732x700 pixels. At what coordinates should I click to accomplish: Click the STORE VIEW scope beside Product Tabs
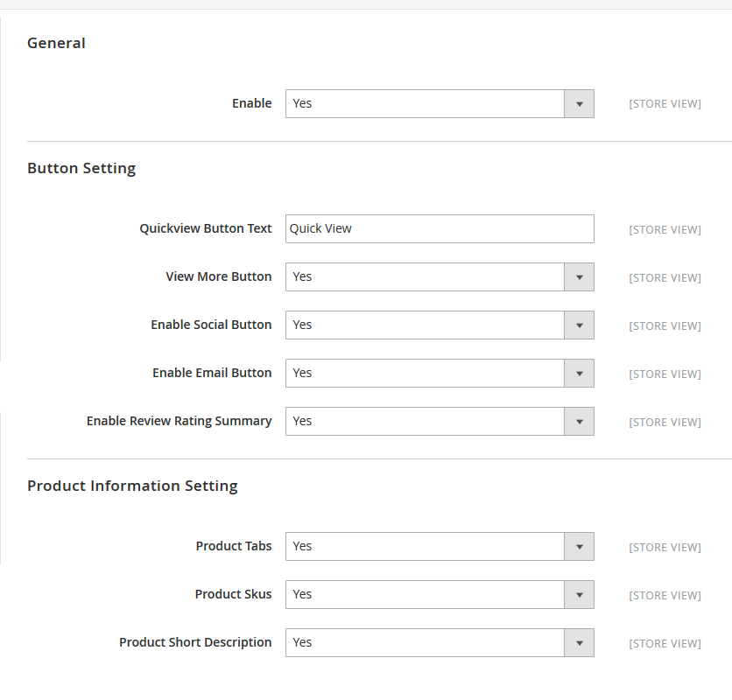click(665, 548)
